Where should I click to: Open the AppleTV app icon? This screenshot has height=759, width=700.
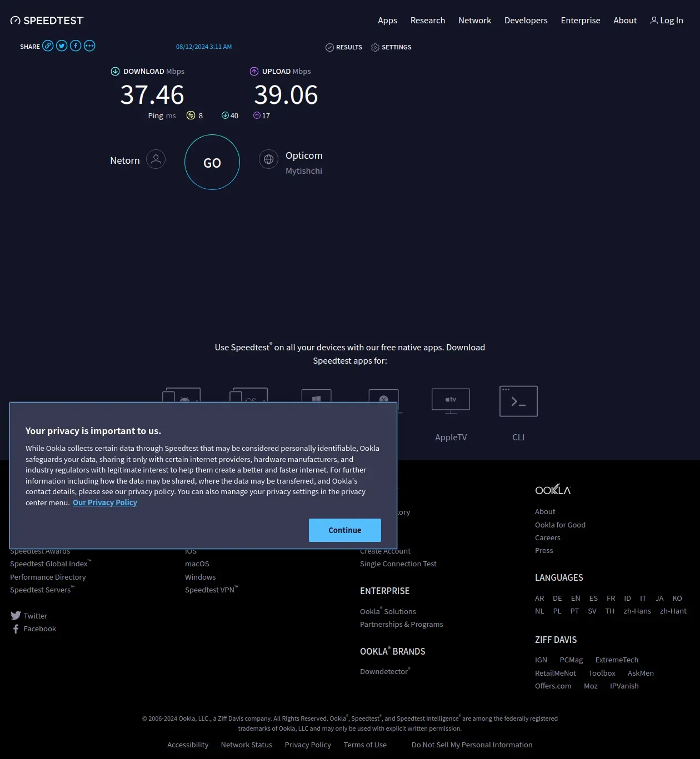pos(451,401)
